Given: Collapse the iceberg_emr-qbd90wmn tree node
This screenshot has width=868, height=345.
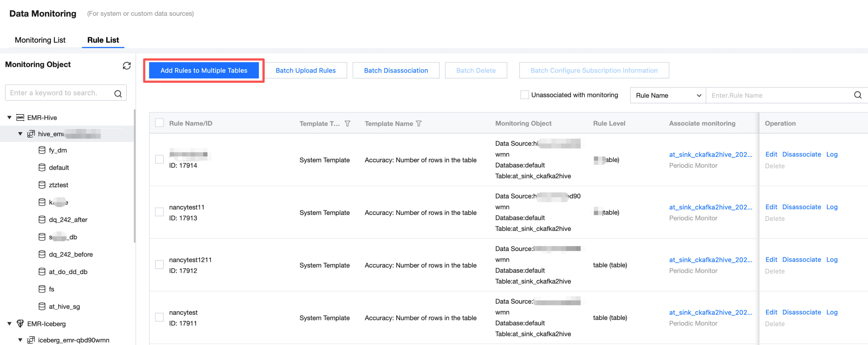Looking at the screenshot, I should point(20,340).
